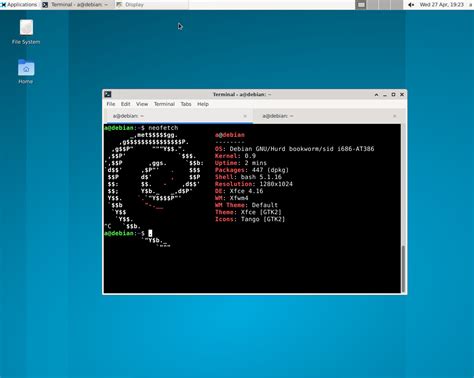
Task: Click the clock showing Wed 27 Apr
Action: pyautogui.click(x=442, y=5)
